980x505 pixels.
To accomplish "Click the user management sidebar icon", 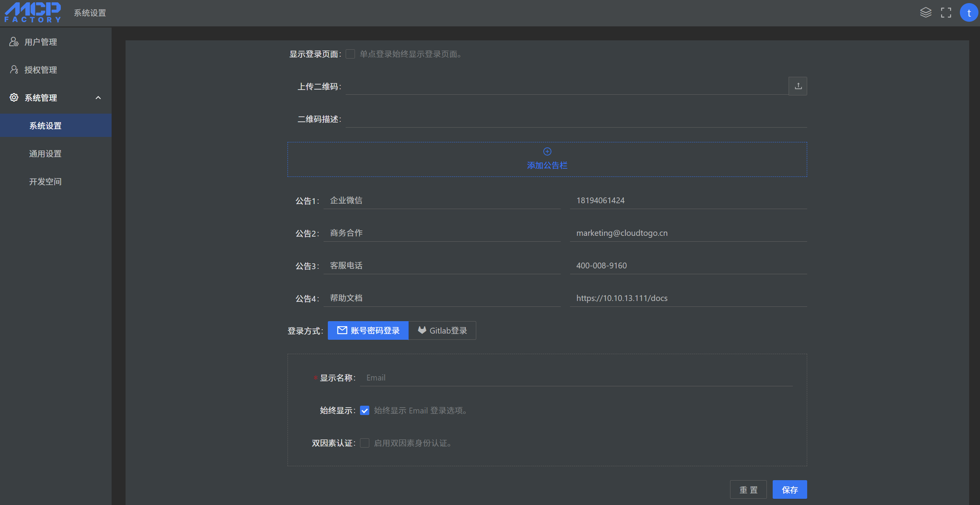I will (x=14, y=42).
